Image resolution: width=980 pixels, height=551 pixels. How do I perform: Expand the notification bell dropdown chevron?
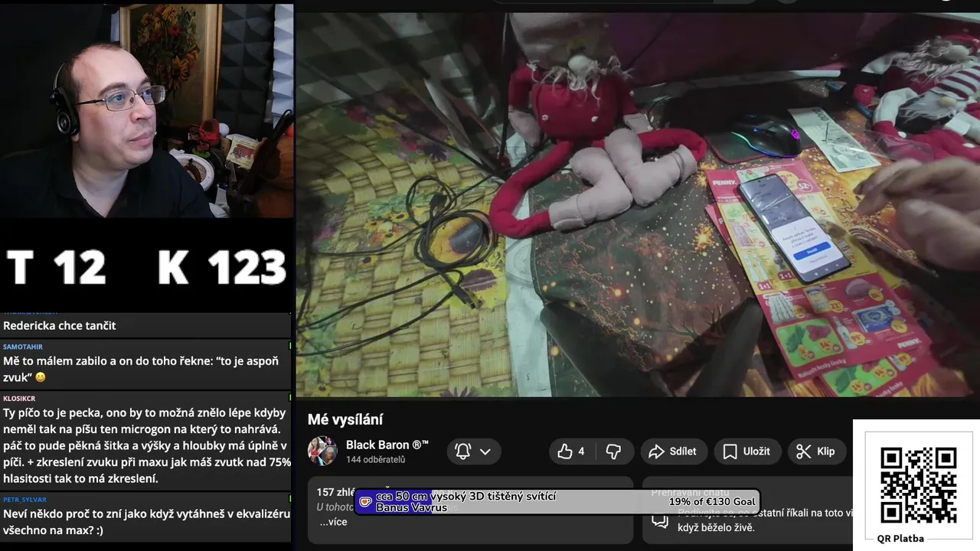coord(485,452)
